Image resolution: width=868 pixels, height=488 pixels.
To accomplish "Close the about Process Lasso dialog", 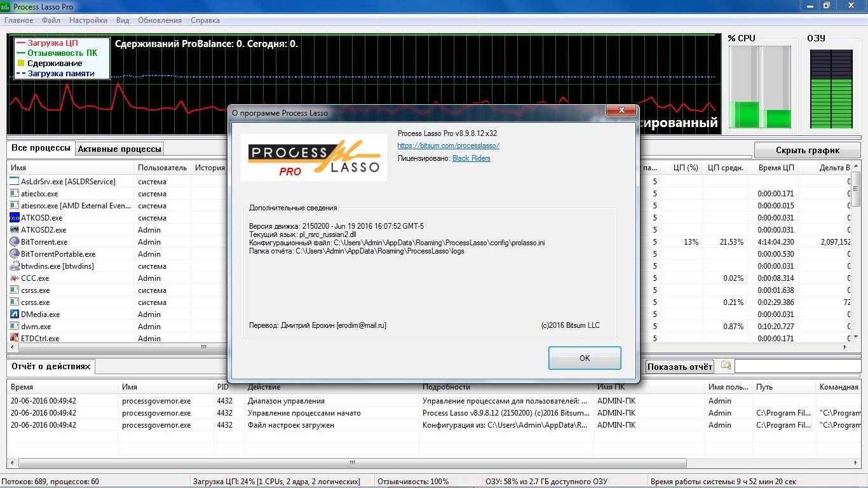I will (621, 111).
